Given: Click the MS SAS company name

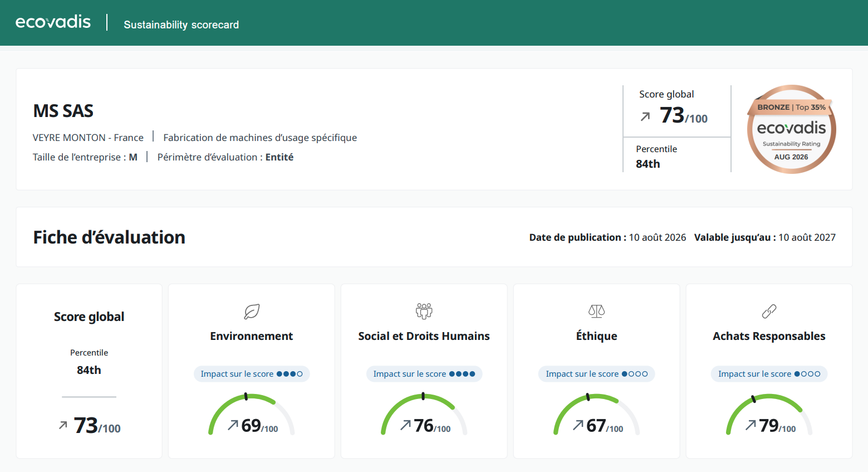Looking at the screenshot, I should tap(63, 111).
